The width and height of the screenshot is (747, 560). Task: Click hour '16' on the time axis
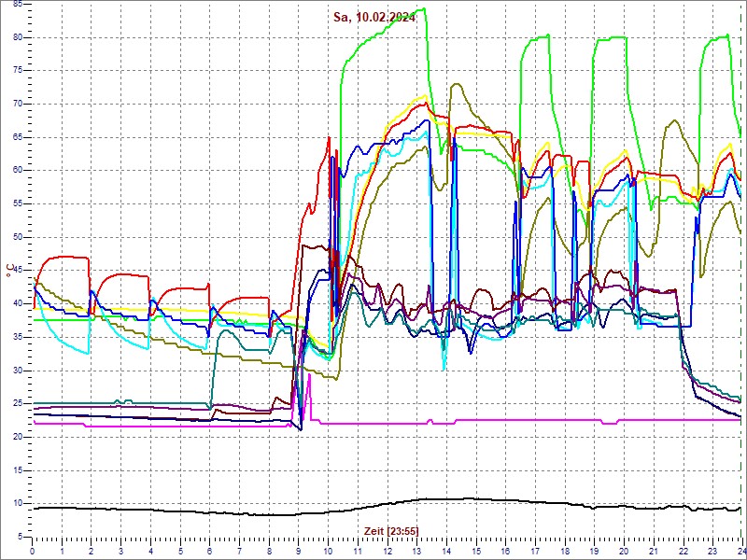click(505, 551)
